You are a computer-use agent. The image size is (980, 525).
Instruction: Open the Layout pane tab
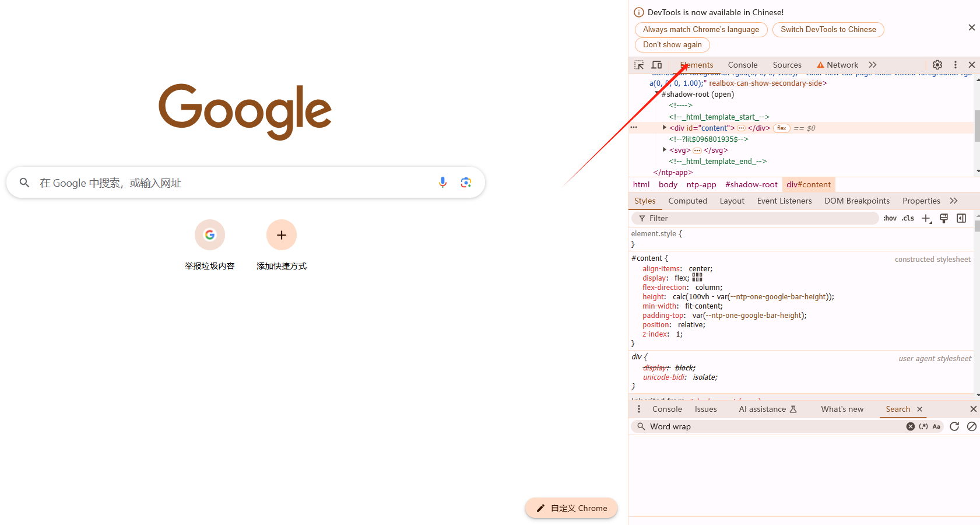pyautogui.click(x=732, y=201)
